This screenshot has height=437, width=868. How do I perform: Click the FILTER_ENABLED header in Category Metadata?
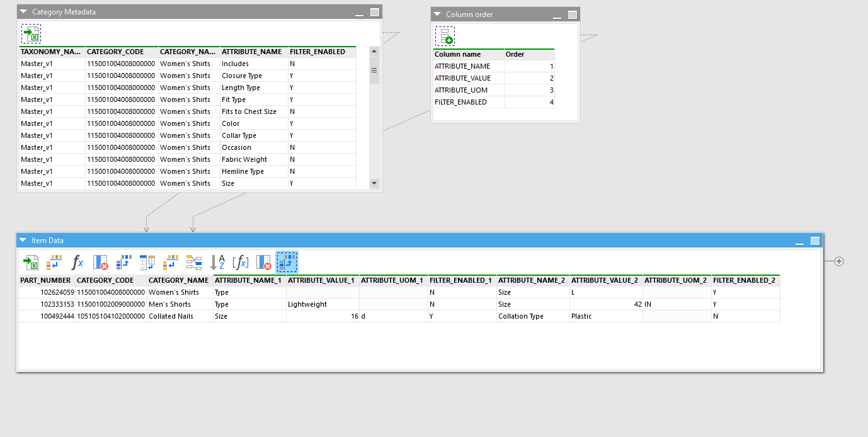(x=317, y=52)
